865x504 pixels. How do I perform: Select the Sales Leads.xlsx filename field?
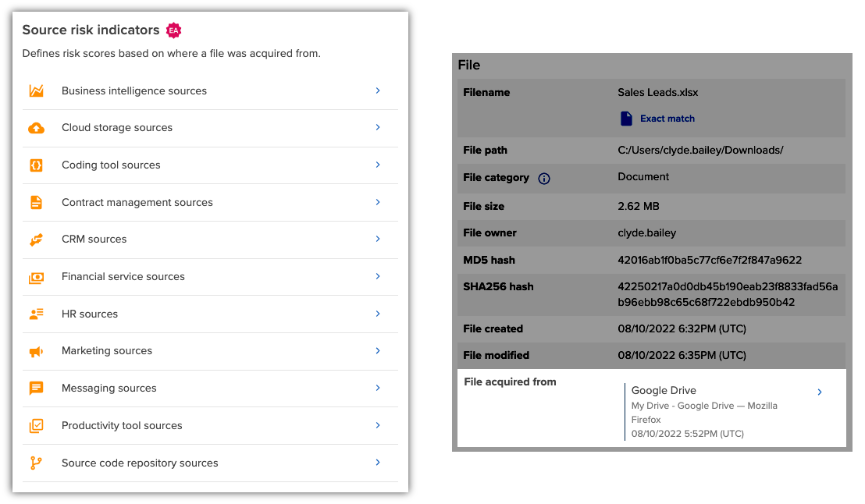coord(657,92)
